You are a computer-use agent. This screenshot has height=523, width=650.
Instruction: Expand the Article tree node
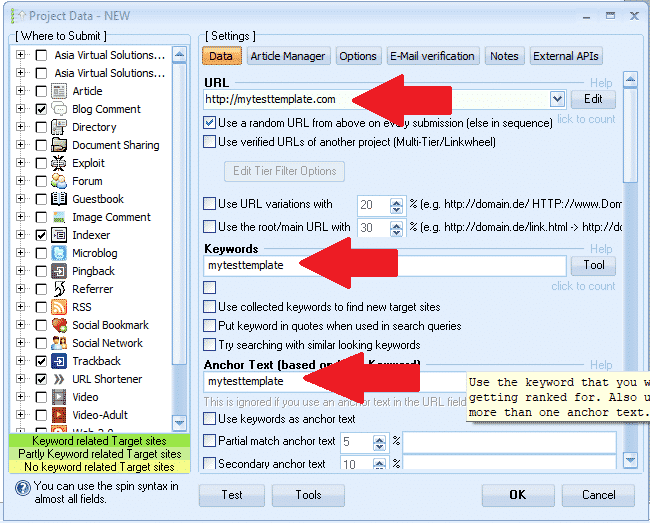point(21,91)
